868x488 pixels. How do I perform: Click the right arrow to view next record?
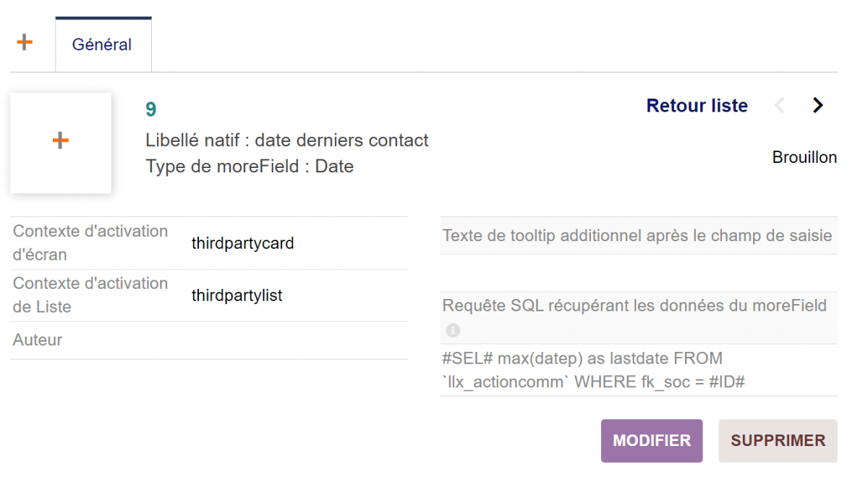(817, 105)
